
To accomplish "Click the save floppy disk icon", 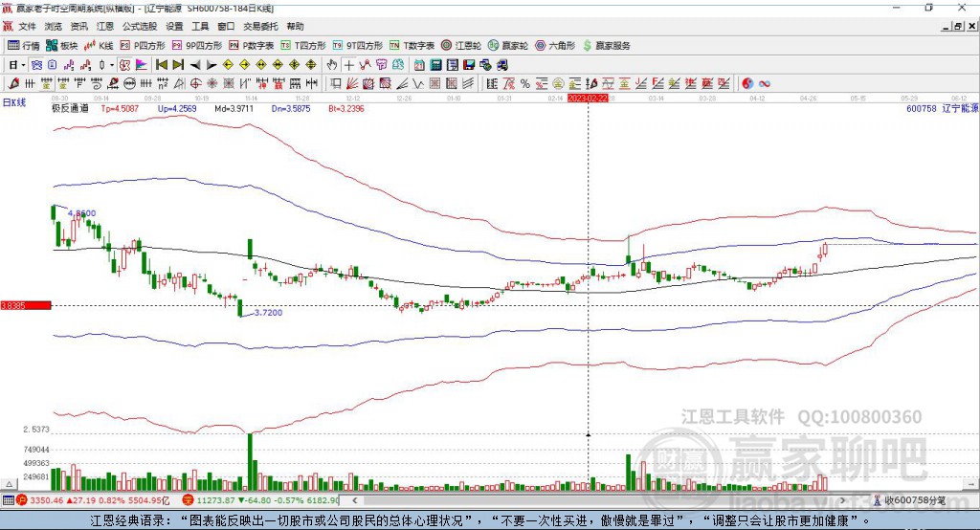I will 469,65.
